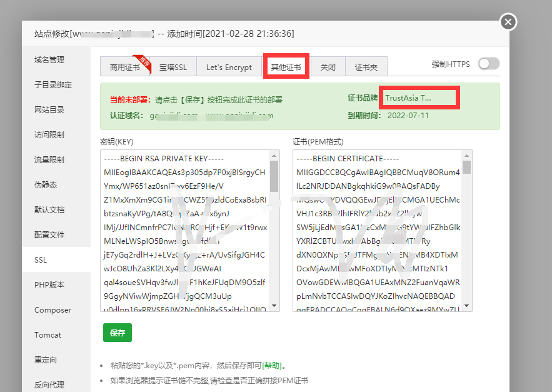The image size is (552, 392).
Task: Click the 当前未部署 status text
Action: point(131,99)
